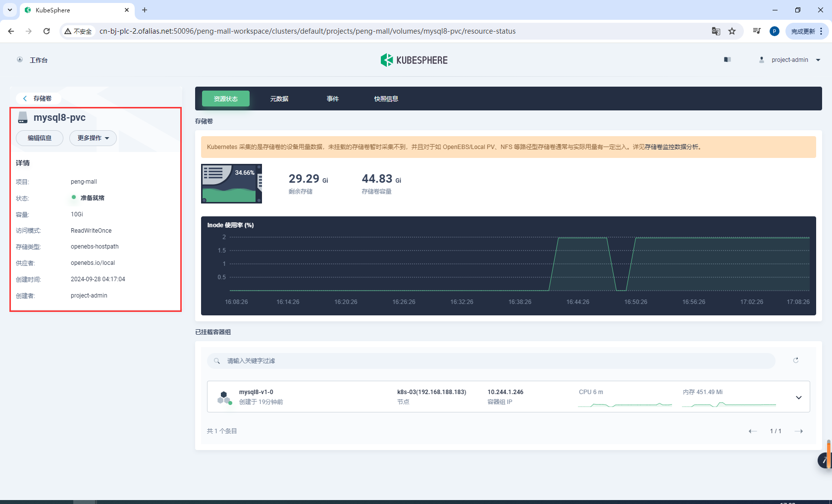The width and height of the screenshot is (832, 504).
Task: Click the 编辑信息 button
Action: [x=40, y=138]
